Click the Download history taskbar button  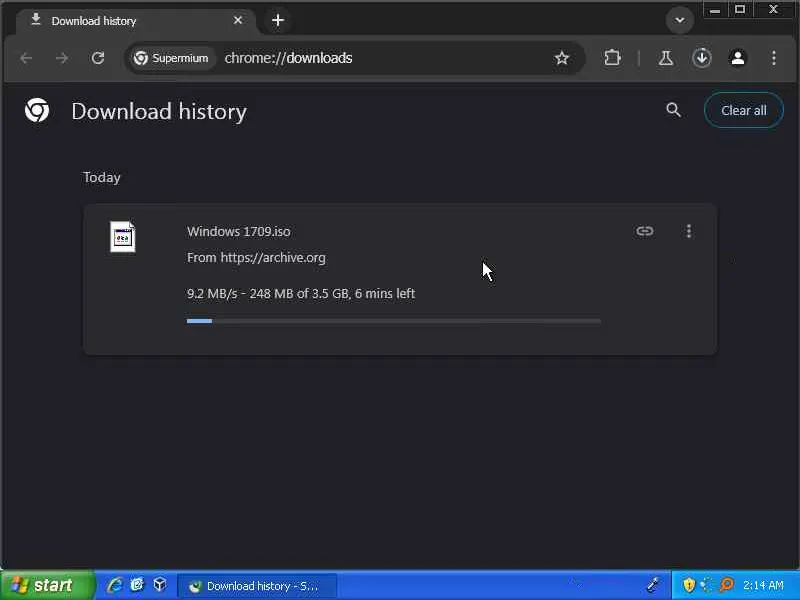coord(257,586)
